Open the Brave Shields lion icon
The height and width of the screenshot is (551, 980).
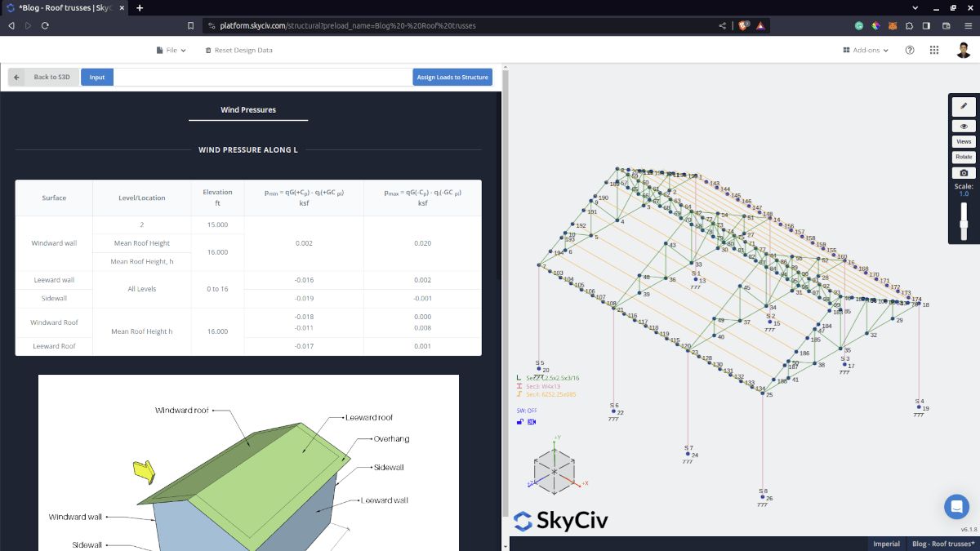coord(743,25)
